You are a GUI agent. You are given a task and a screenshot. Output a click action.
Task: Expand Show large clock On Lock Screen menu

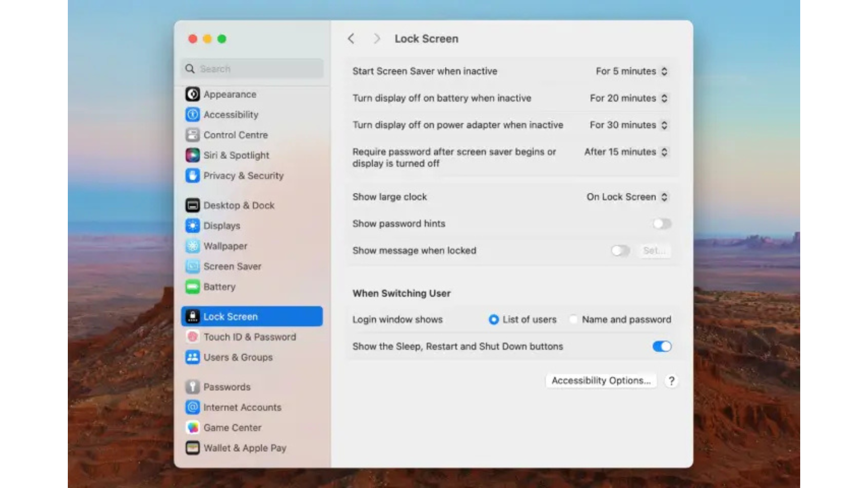(x=627, y=197)
